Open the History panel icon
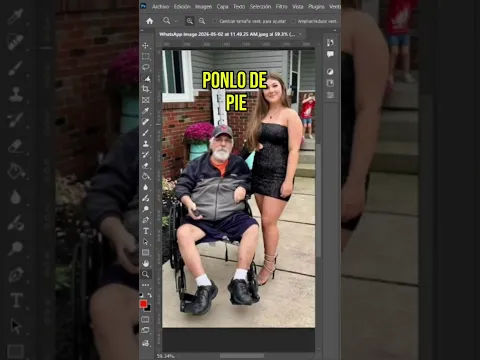The height and width of the screenshot is (360, 480). (330, 42)
